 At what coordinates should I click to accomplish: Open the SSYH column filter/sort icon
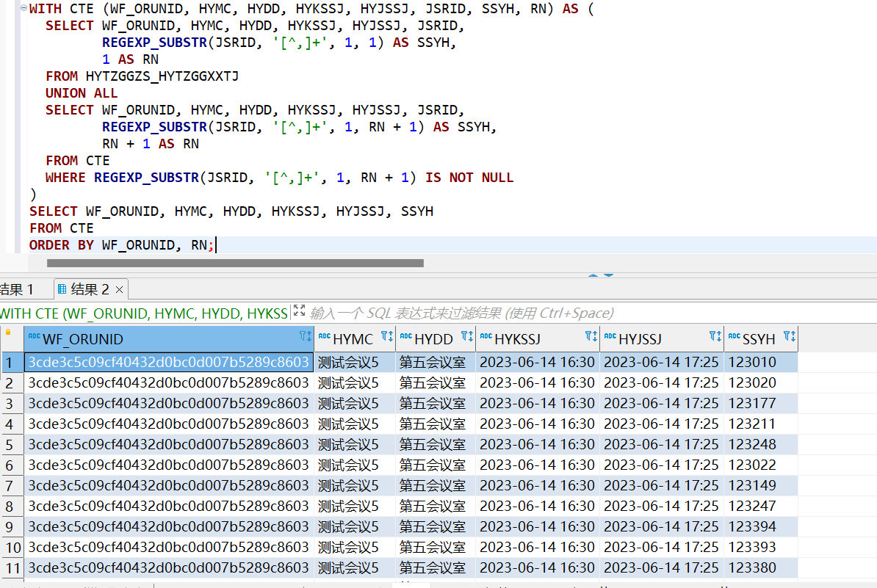point(789,336)
